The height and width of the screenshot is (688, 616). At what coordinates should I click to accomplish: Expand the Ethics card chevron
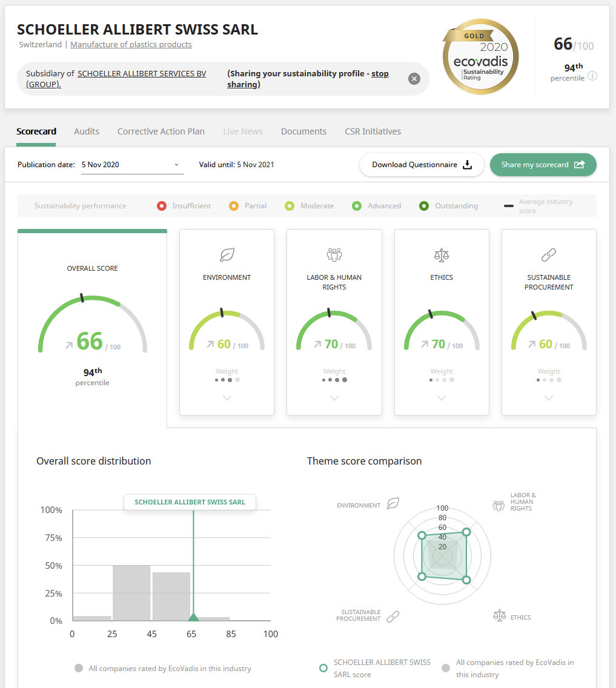(442, 398)
